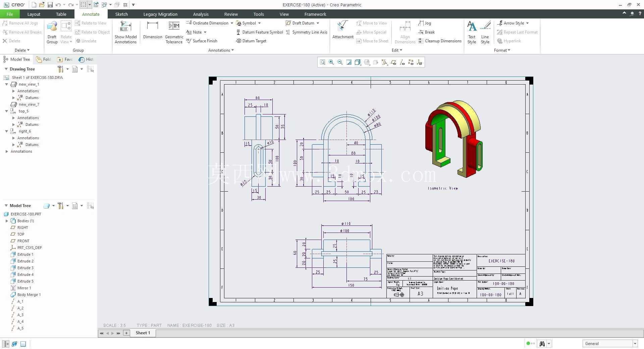The image size is (644, 349).
Task: Open the Ordinate Dimension dropdown arrow
Action: (x=231, y=23)
